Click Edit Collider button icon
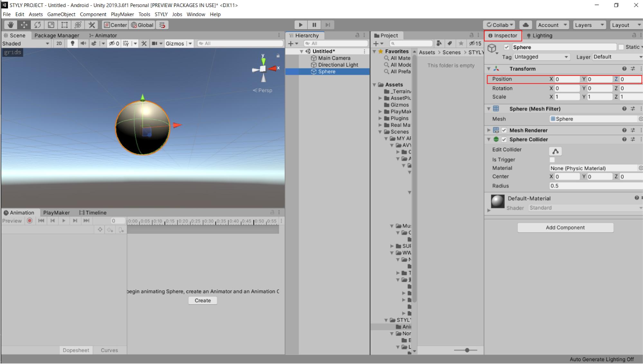The image size is (643, 364). pos(556,151)
